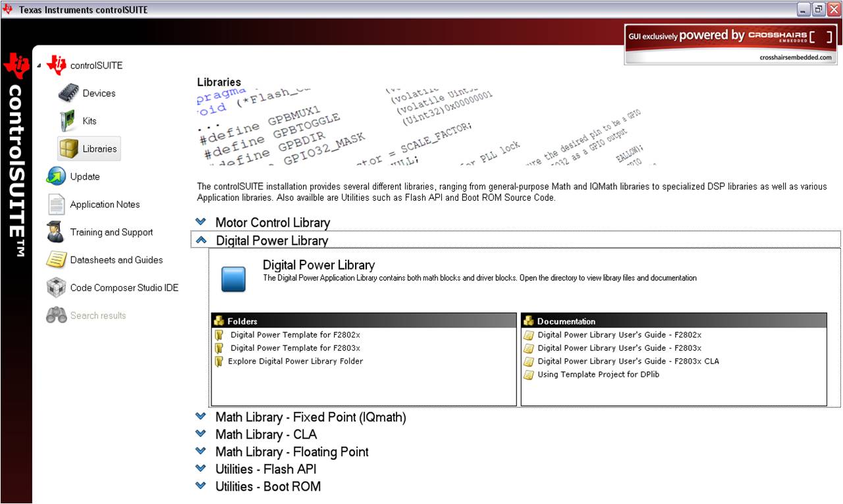843x504 pixels.
Task: Minimize the controlSUITE window
Action: tap(803, 9)
